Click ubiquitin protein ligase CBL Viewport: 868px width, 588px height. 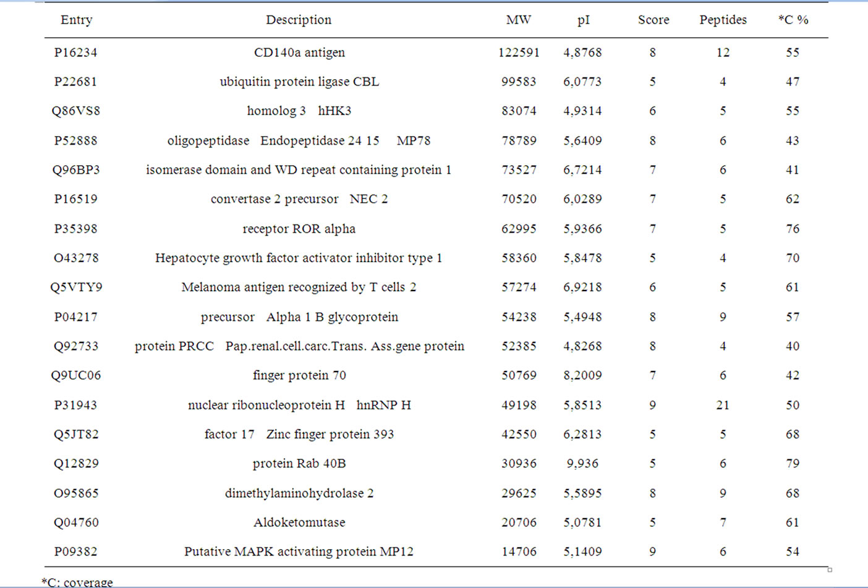click(x=299, y=82)
